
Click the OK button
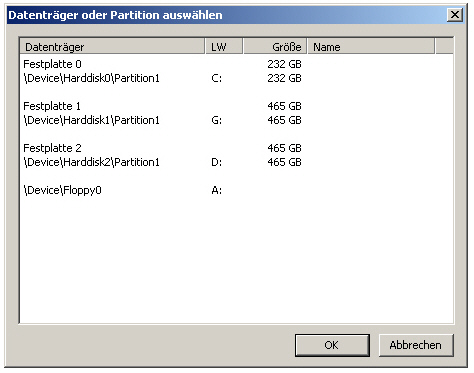click(332, 345)
